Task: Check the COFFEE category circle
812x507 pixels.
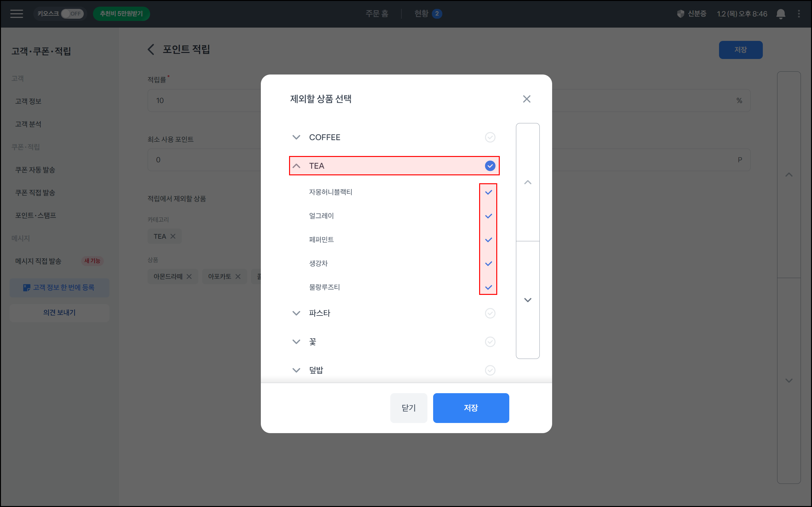Action: pyautogui.click(x=490, y=137)
